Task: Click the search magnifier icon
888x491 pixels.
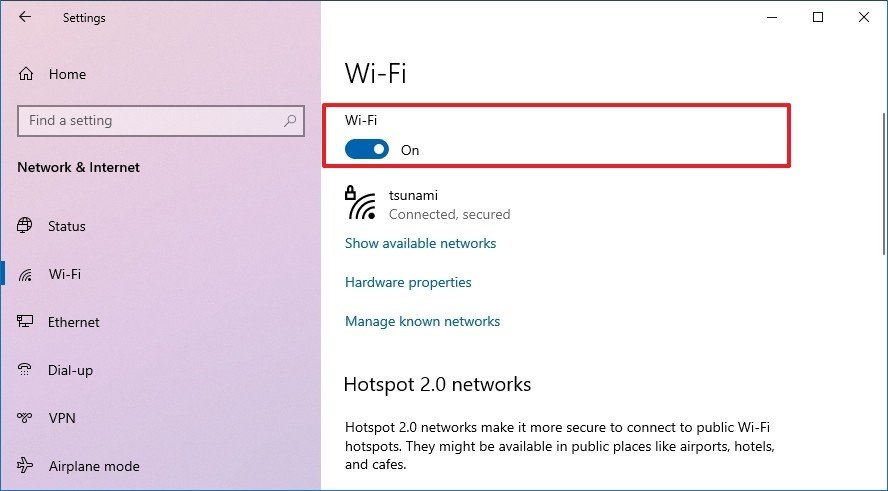Action: pos(291,121)
